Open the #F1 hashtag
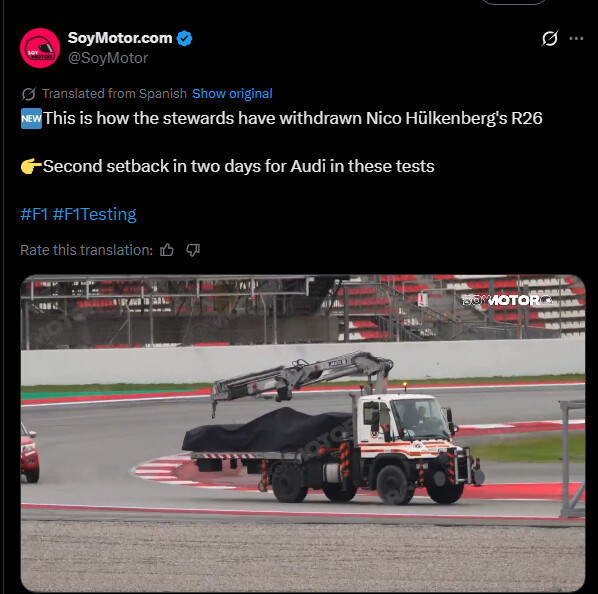598x594 pixels. coord(34,214)
